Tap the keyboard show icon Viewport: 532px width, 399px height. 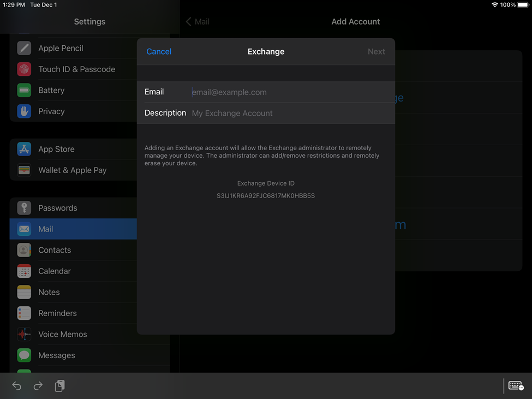(x=516, y=386)
